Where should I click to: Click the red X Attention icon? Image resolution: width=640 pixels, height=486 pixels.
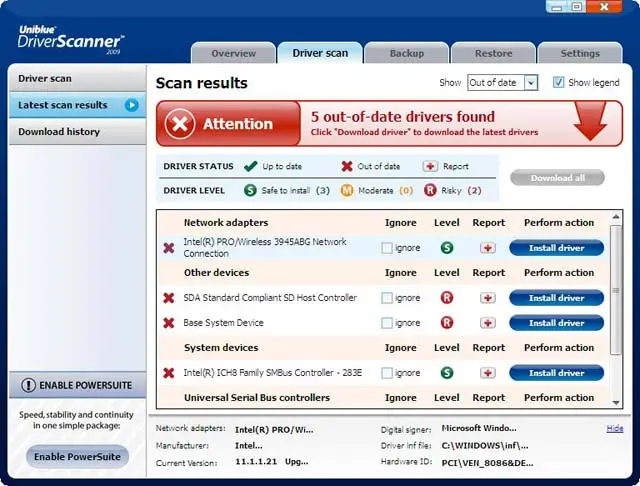pos(180,124)
